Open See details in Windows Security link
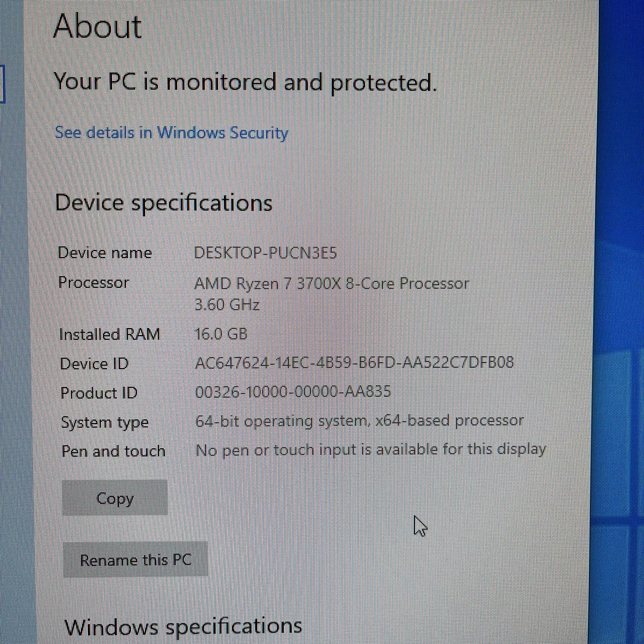The width and height of the screenshot is (644, 644). 171,133
